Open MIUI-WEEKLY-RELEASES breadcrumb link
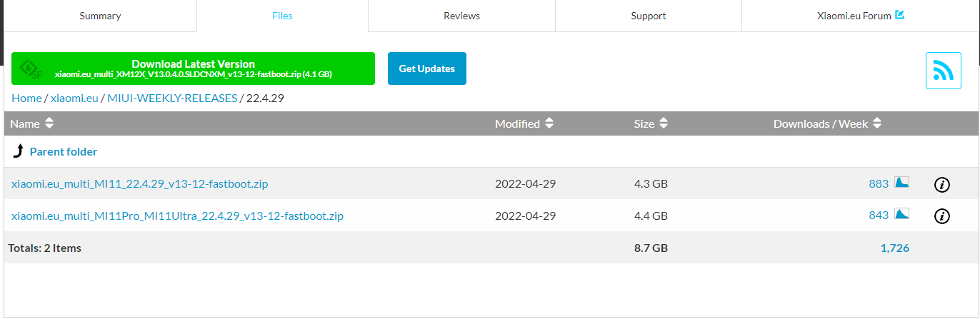 pyautogui.click(x=172, y=98)
